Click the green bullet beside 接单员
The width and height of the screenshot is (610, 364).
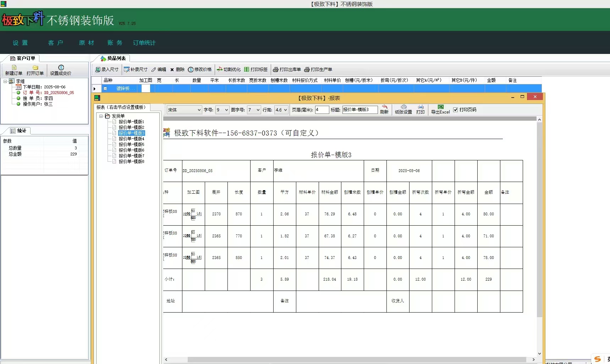18,98
